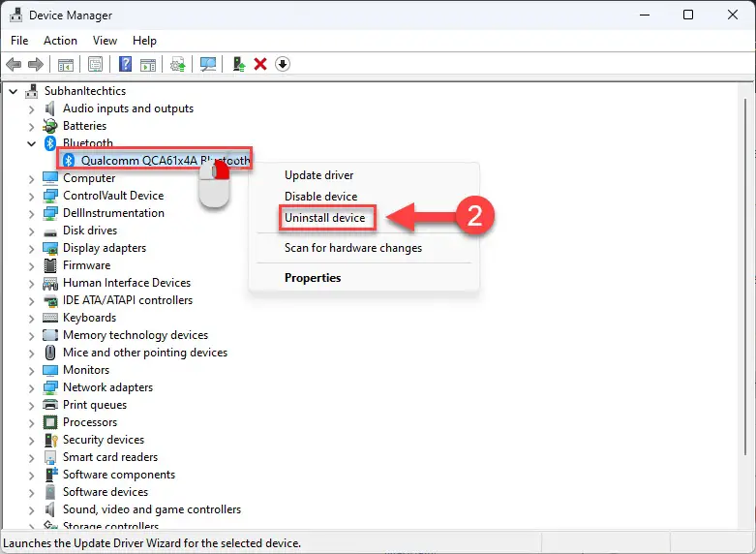Open the Help toolbar icon with question mark
756x554 pixels.
pyautogui.click(x=126, y=64)
